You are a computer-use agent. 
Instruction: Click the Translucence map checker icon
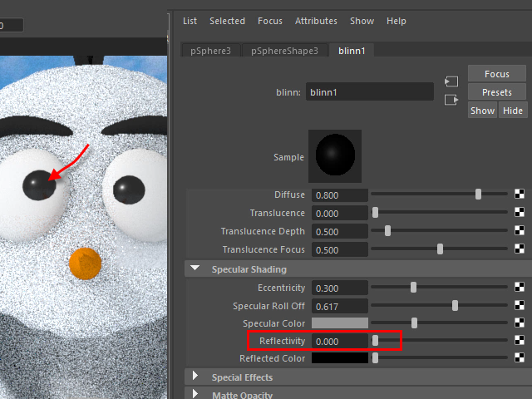pyautogui.click(x=520, y=213)
